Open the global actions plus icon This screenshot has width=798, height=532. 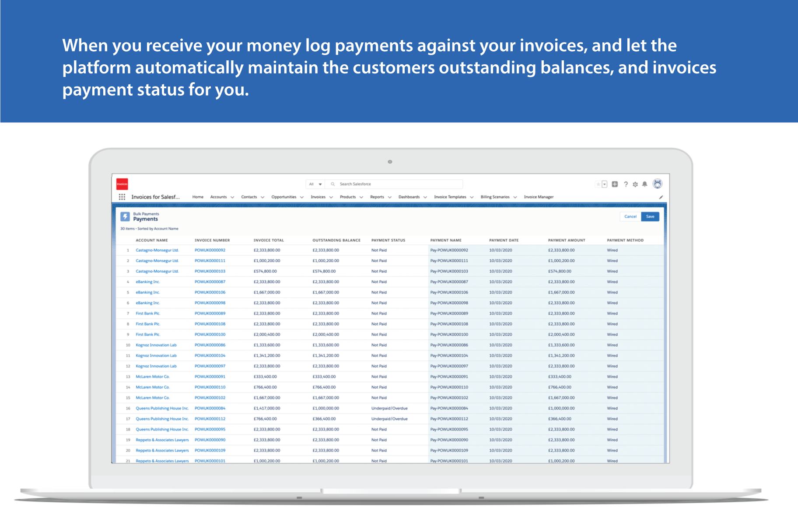click(615, 184)
